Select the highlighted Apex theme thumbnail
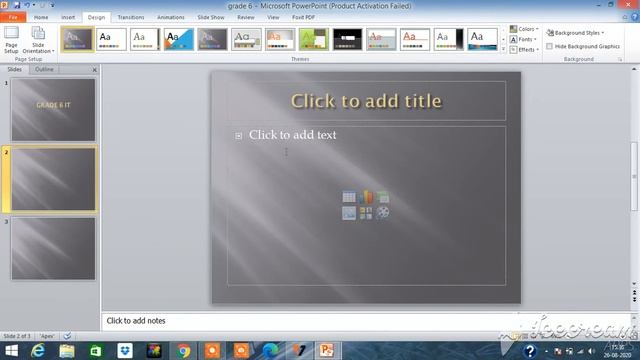Viewport: 640px width, 360px height. pos(77,39)
